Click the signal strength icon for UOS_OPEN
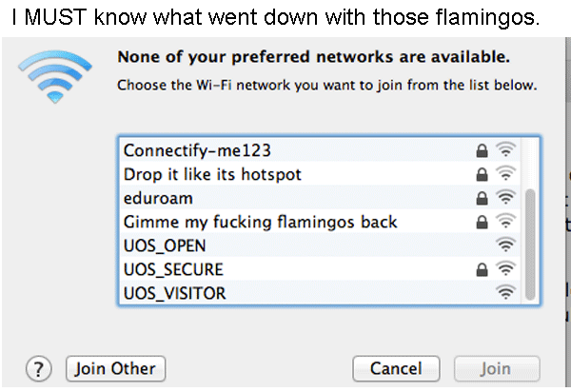This screenshot has width=571, height=392. click(505, 245)
